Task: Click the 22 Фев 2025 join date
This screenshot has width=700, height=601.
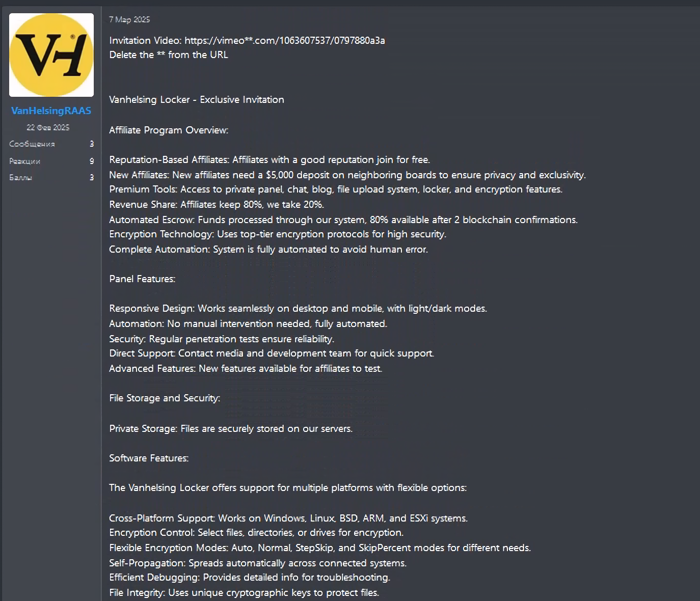Action: [48, 127]
